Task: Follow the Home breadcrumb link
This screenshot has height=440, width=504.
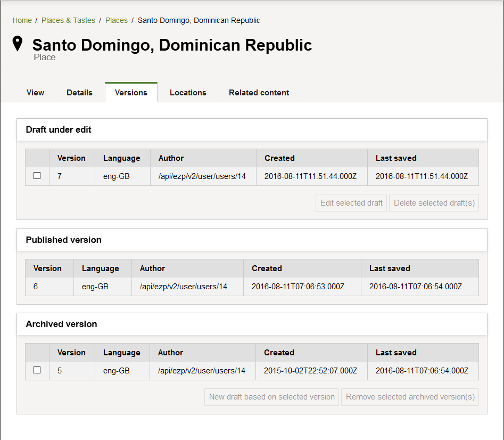Action: [x=22, y=20]
